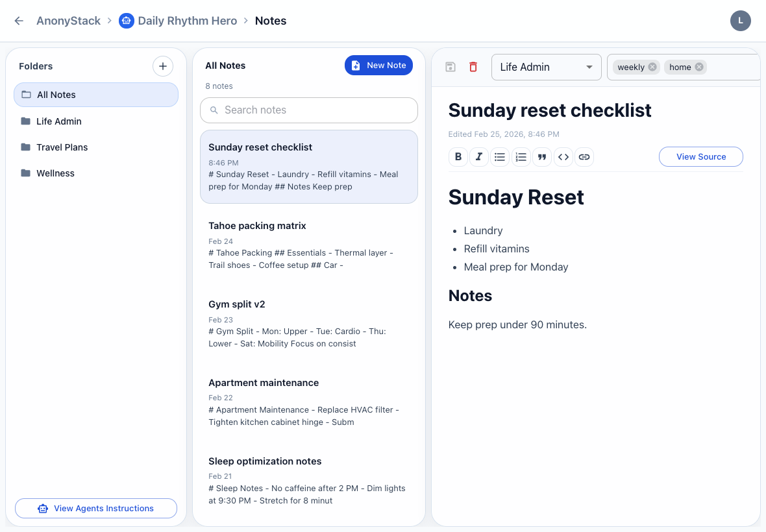Save the current note
The width and height of the screenshot is (766, 532).
pos(450,66)
